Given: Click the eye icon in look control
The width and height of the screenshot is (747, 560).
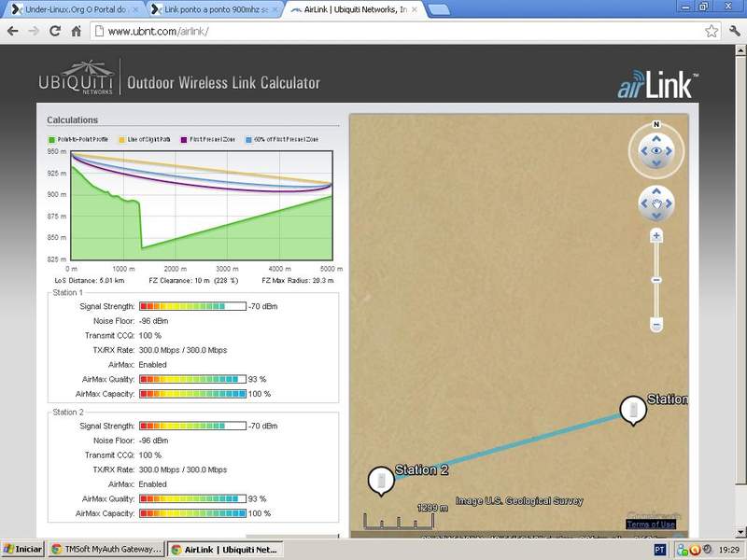Looking at the screenshot, I should [656, 151].
